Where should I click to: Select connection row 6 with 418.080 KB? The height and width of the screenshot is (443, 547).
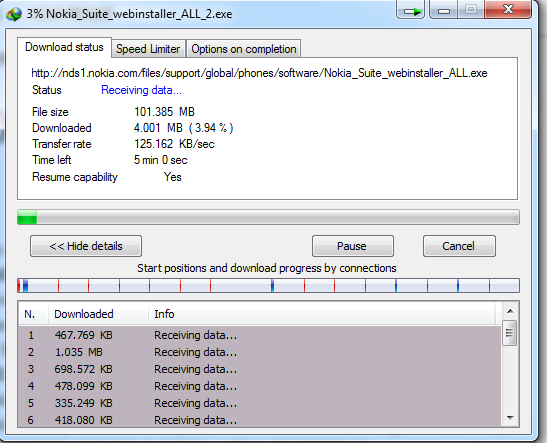tap(260, 420)
